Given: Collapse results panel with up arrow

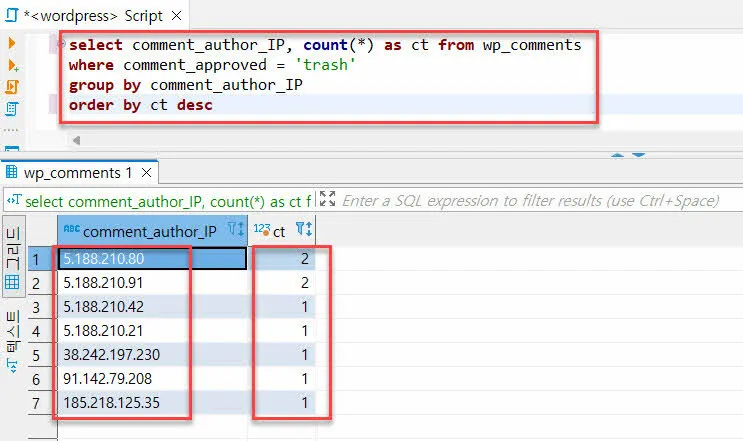Looking at the screenshot, I should pyautogui.click(x=618, y=154).
